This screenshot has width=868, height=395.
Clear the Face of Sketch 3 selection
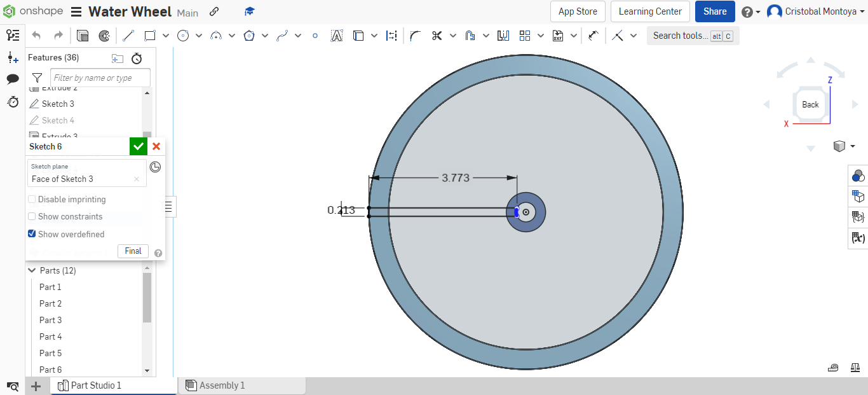137,179
